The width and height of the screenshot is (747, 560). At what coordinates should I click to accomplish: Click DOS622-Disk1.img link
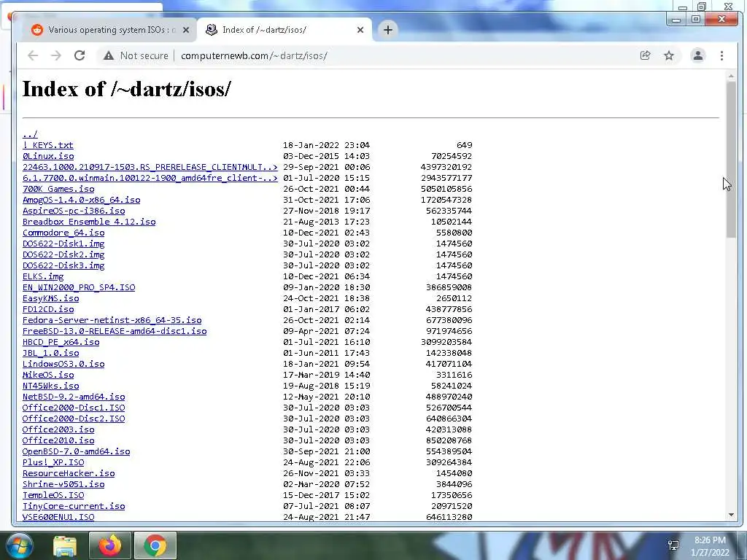pos(63,244)
